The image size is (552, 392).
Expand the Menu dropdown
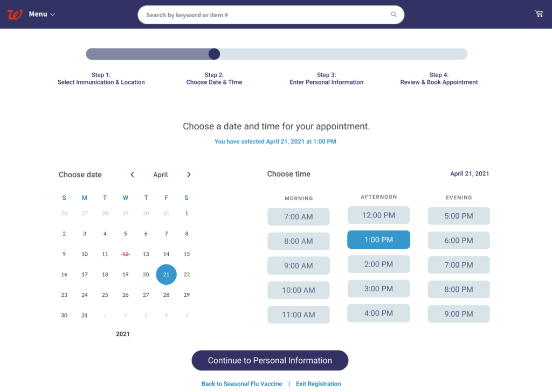[42, 14]
